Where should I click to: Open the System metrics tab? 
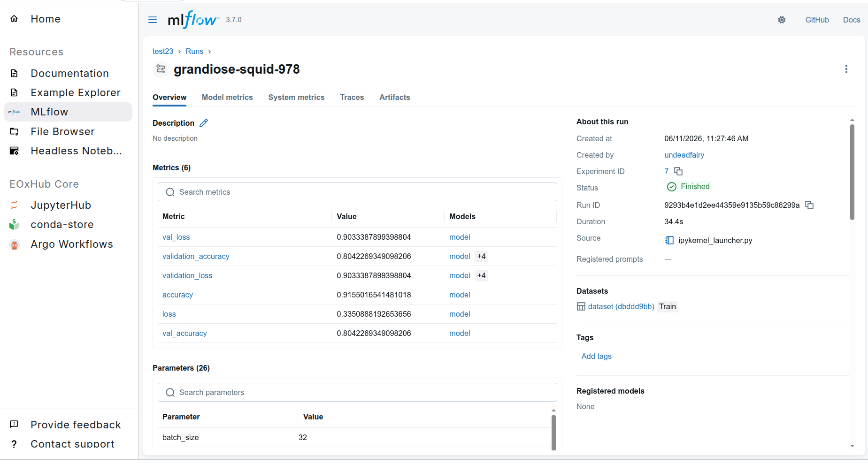[296, 97]
